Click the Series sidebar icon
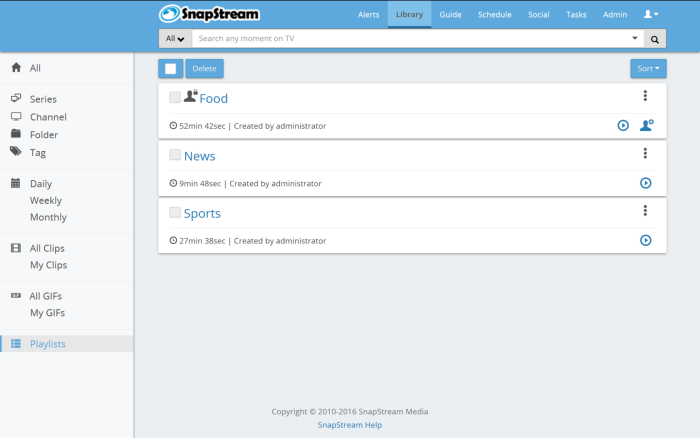 [16, 98]
